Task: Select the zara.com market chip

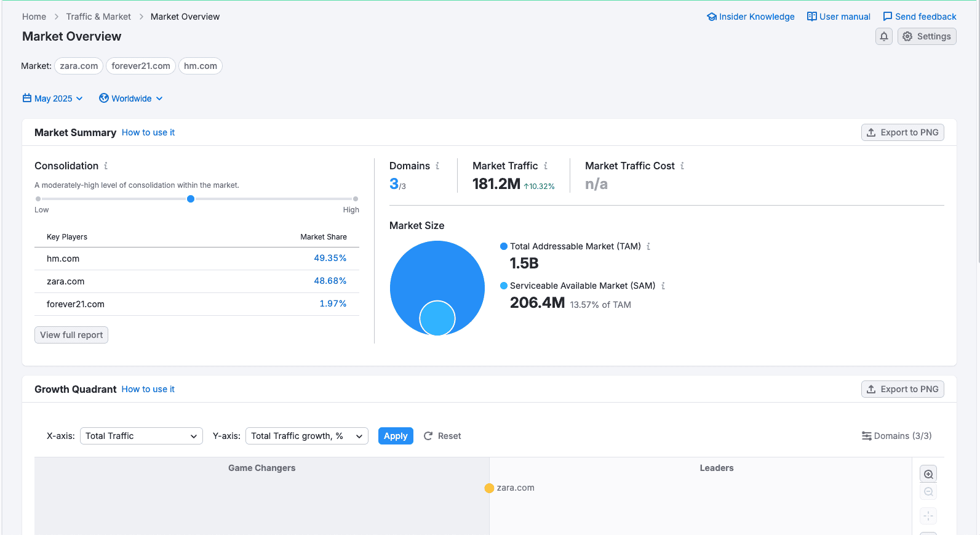Action: coord(79,66)
